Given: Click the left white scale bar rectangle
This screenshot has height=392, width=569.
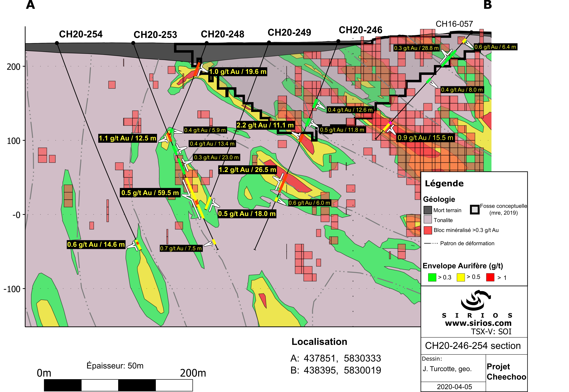Looking at the screenshot, I should (x=100, y=385).
